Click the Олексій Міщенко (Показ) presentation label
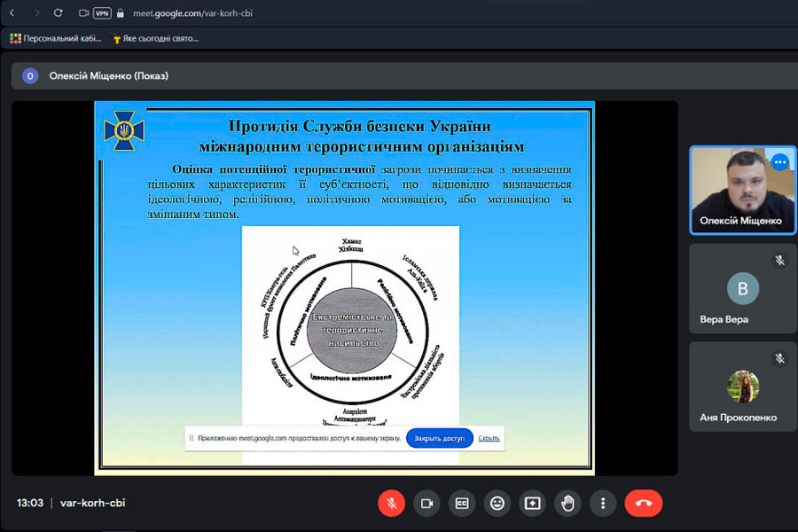Image resolution: width=798 pixels, height=532 pixels. pyautogui.click(x=108, y=76)
